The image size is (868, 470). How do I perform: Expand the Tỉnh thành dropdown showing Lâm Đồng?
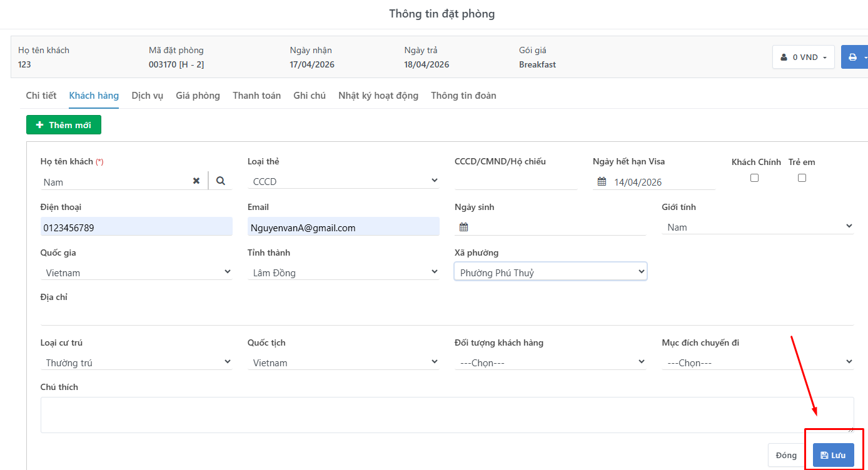tap(343, 272)
